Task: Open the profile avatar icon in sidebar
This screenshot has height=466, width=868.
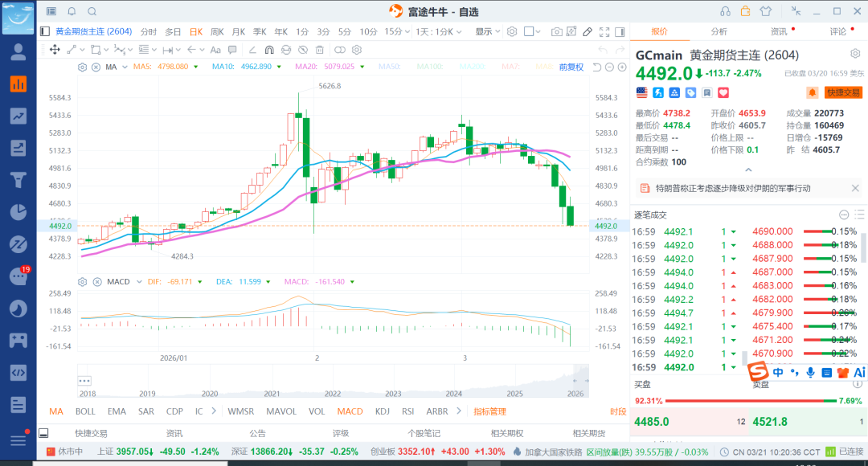Action: point(18,52)
